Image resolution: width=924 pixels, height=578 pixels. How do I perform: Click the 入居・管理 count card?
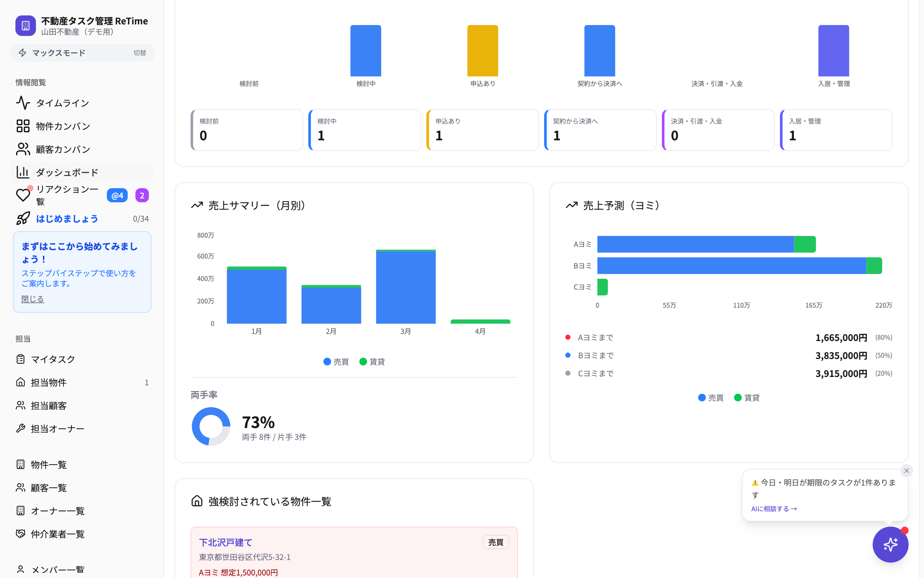(836, 130)
